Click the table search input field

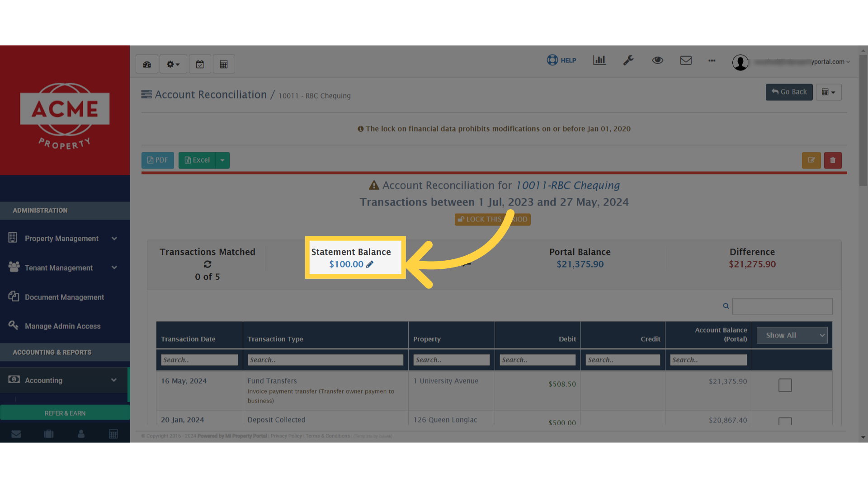(x=782, y=306)
